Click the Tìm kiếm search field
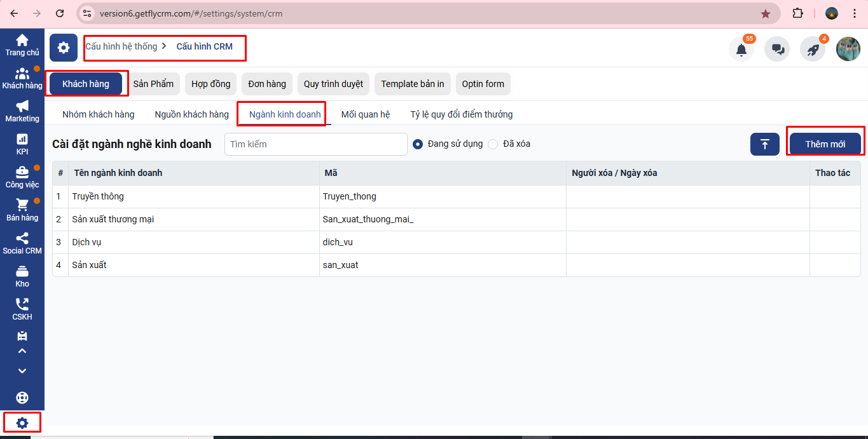Image resolution: width=868 pixels, height=439 pixels. click(315, 144)
